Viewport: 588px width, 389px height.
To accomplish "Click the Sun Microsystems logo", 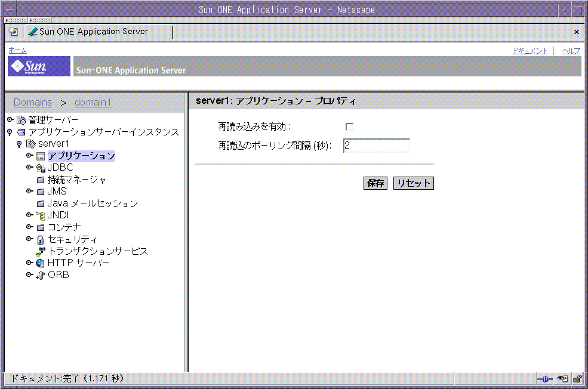I will pyautogui.click(x=39, y=66).
